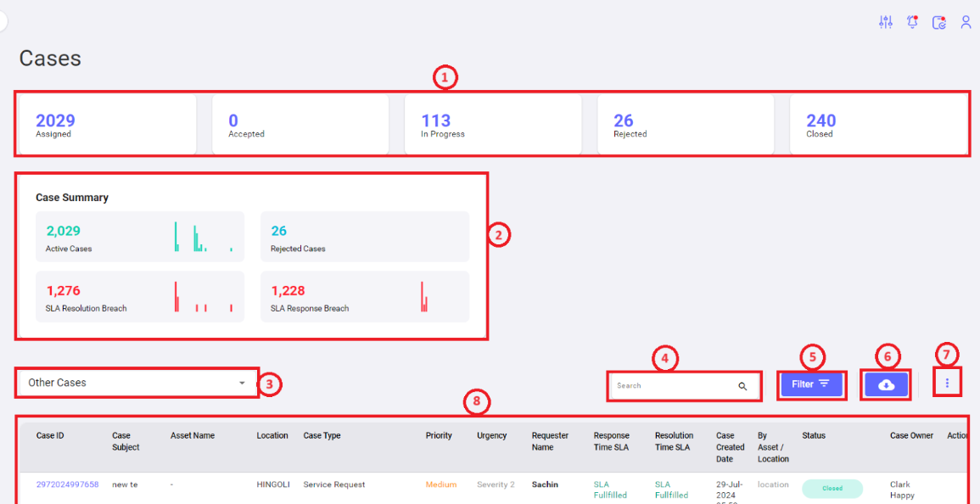Expand the sidebar using top-left circle handle
This screenshot has height=504, width=980.
pos(3,21)
